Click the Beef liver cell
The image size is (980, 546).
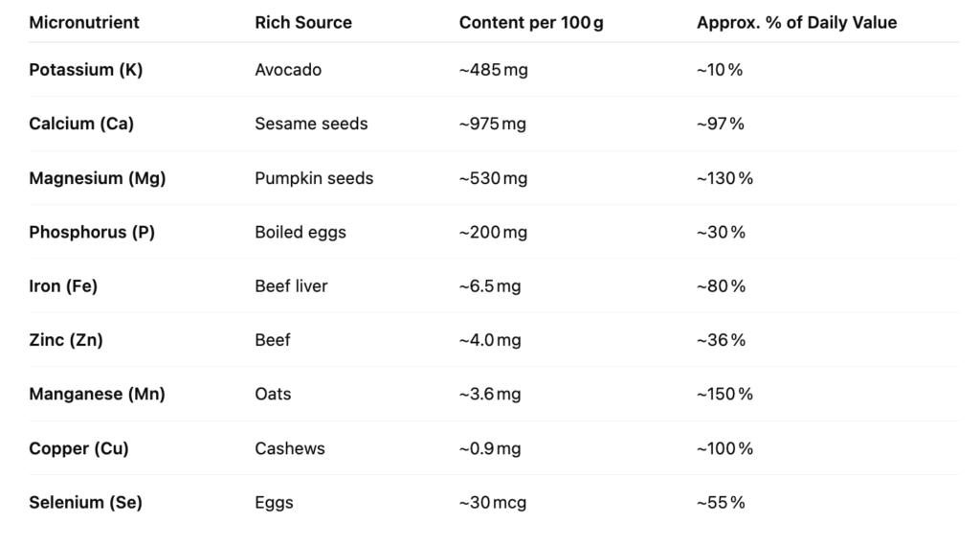(291, 285)
